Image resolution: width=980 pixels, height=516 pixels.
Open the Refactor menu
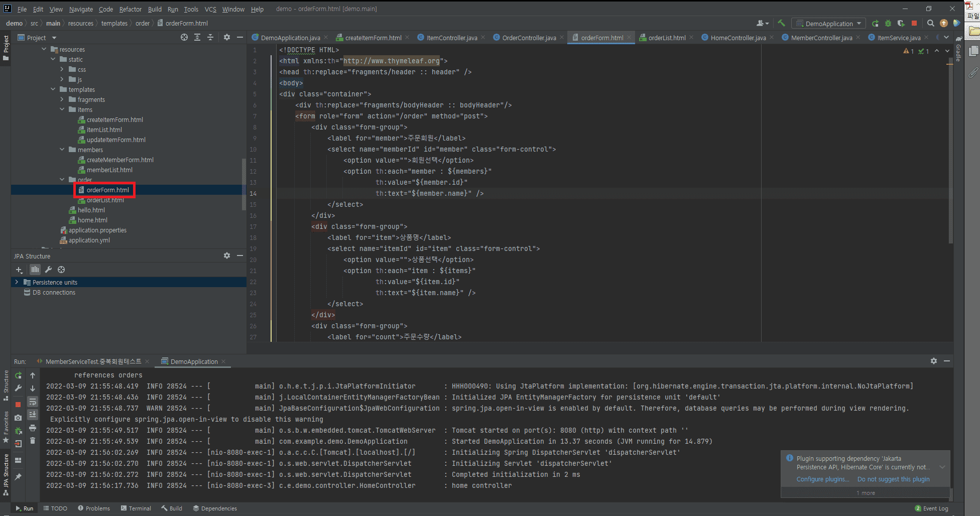pos(130,9)
